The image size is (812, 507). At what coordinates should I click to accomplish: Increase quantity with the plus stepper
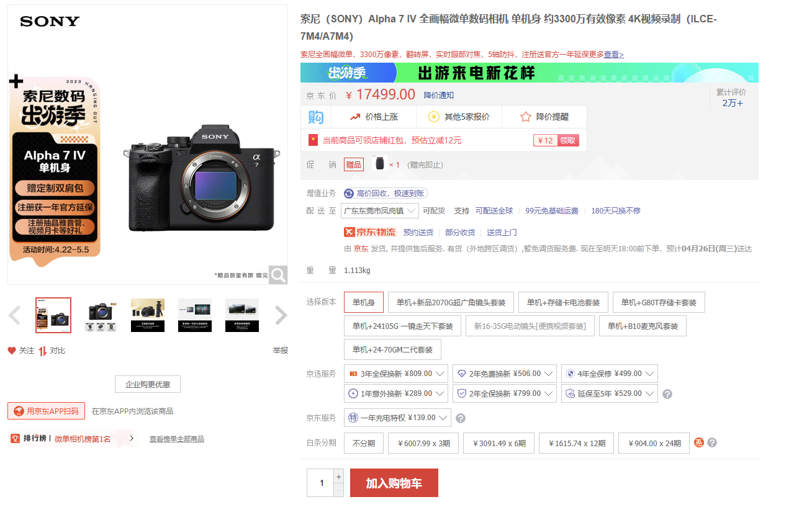[338, 477]
